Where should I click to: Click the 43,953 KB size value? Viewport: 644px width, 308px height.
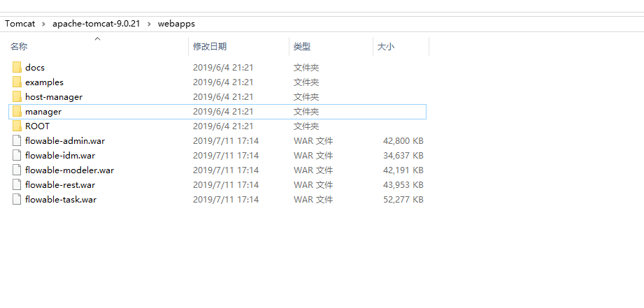click(x=403, y=185)
